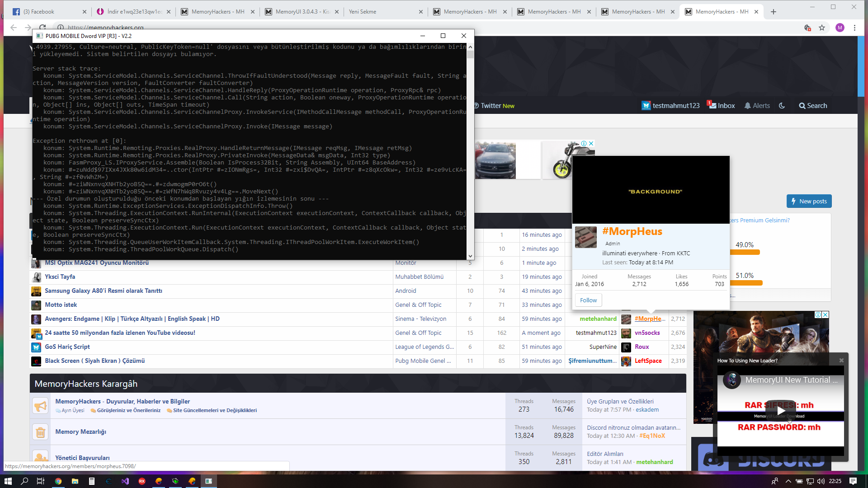Open the Muhabbet Bölümü forum link
Viewport: 868px width, 488px height.
click(x=420, y=277)
